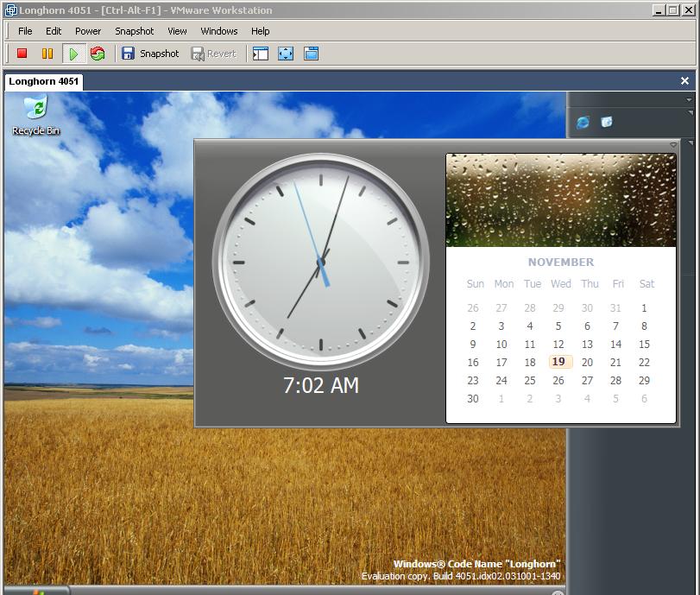Expand the quick launch tile arrow

pyautogui.click(x=691, y=112)
